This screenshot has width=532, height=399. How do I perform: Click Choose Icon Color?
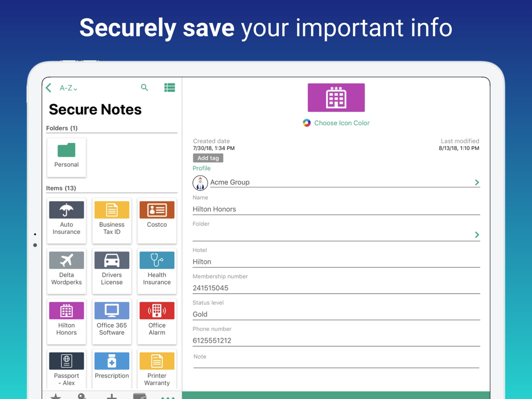pyautogui.click(x=336, y=123)
